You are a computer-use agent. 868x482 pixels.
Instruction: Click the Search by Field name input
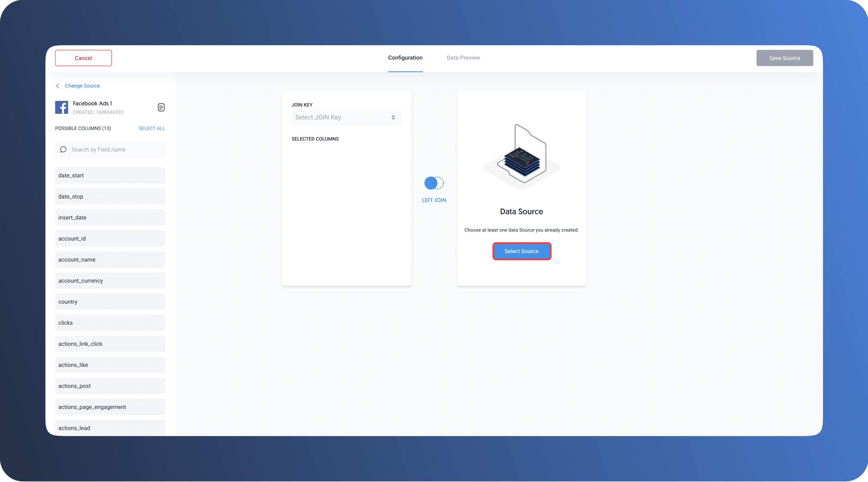pyautogui.click(x=110, y=149)
